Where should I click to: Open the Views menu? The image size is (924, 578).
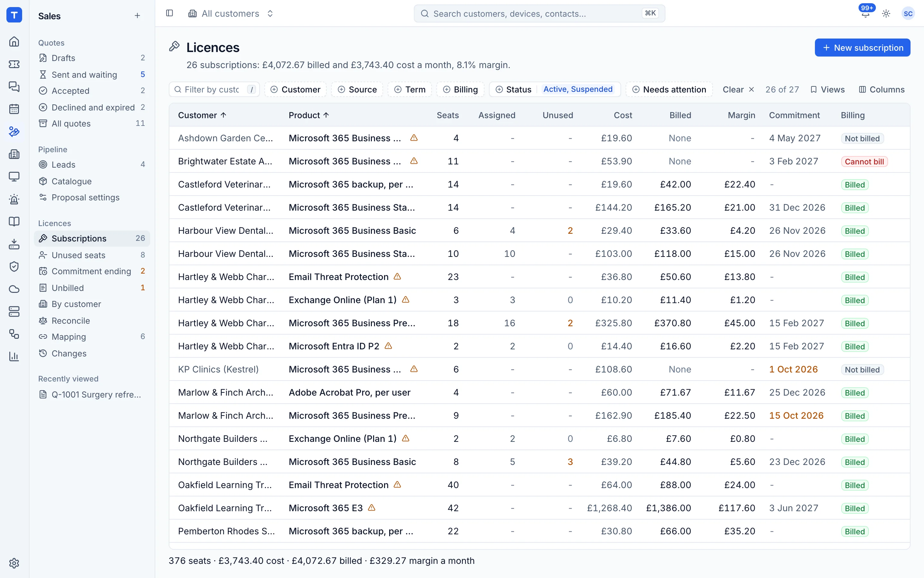tap(827, 90)
